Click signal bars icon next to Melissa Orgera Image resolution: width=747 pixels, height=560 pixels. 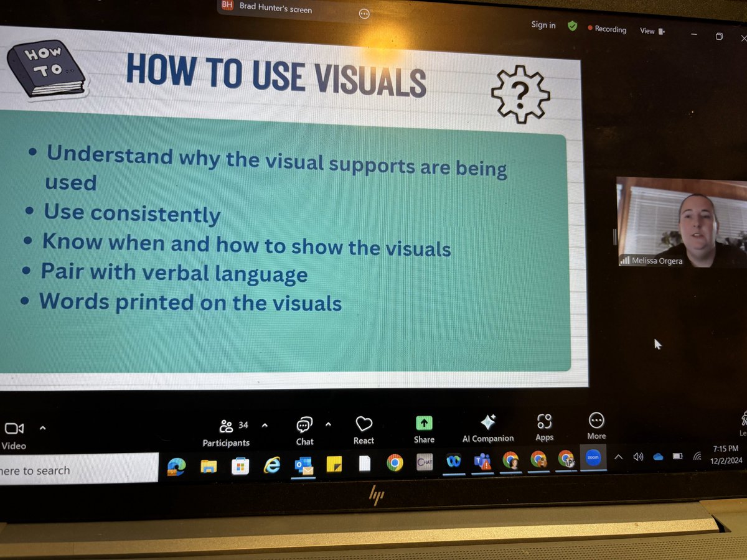624,261
